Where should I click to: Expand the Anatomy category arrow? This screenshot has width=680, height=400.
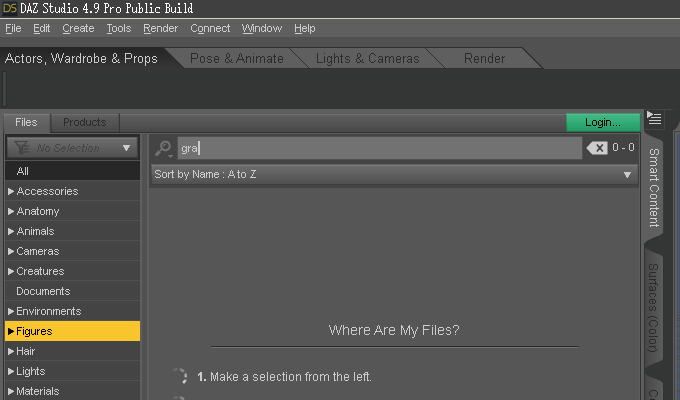(11, 211)
